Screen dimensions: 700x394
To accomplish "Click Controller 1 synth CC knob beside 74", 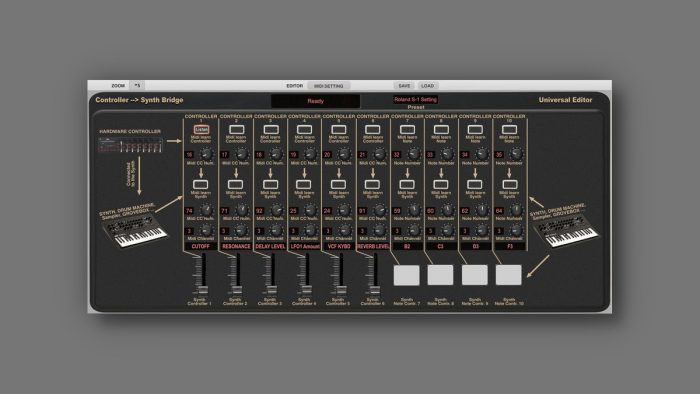I will pyautogui.click(x=206, y=210).
